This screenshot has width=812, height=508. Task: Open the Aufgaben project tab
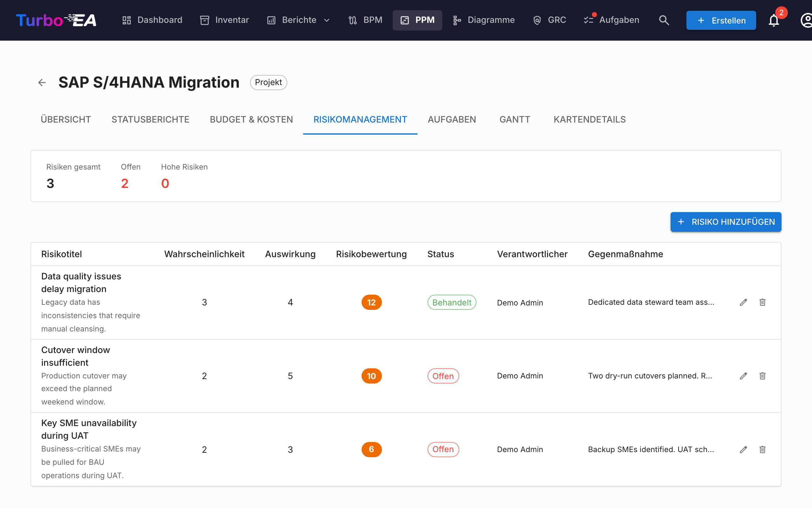(x=452, y=120)
